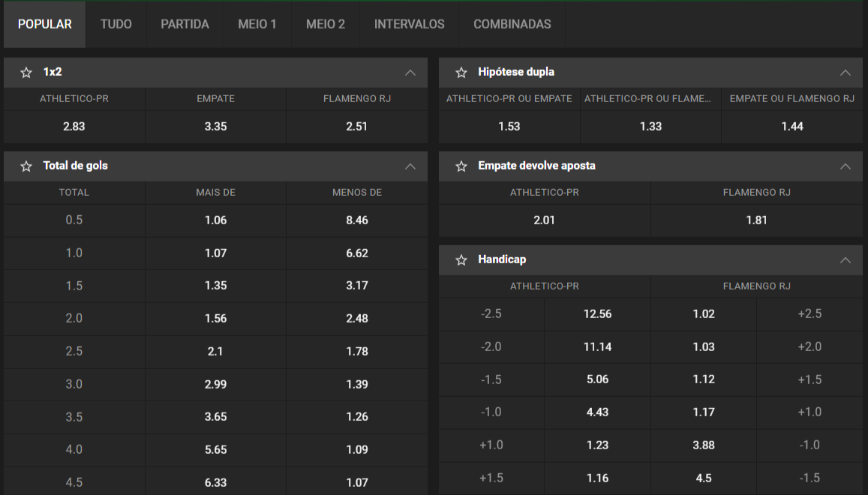Select over 3.5 goals at 3.65
This screenshot has height=495, width=868.
point(216,417)
